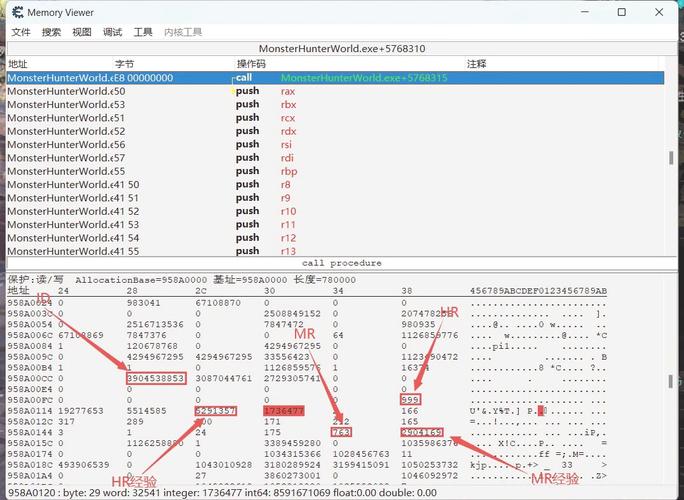Click memory address 958A018C row label
The width and height of the screenshot is (684, 500).
[x=29, y=465]
